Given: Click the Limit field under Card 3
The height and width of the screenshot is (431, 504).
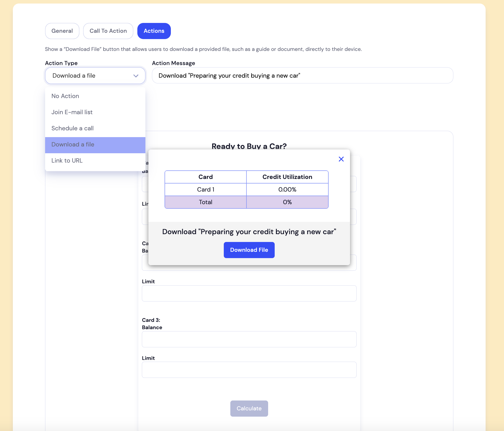Looking at the screenshot, I should [x=249, y=370].
